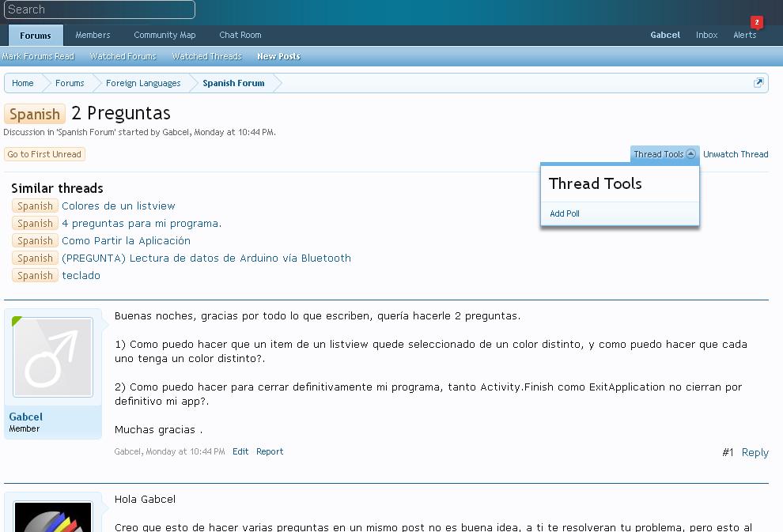
Task: Click Unwatch Thread link
Action: [x=736, y=154]
